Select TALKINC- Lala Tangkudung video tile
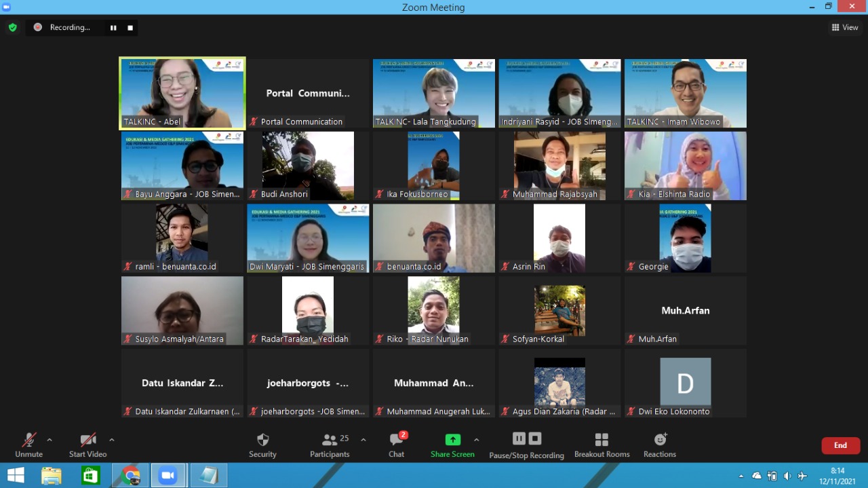Screen dimensions: 868x488 434,94
